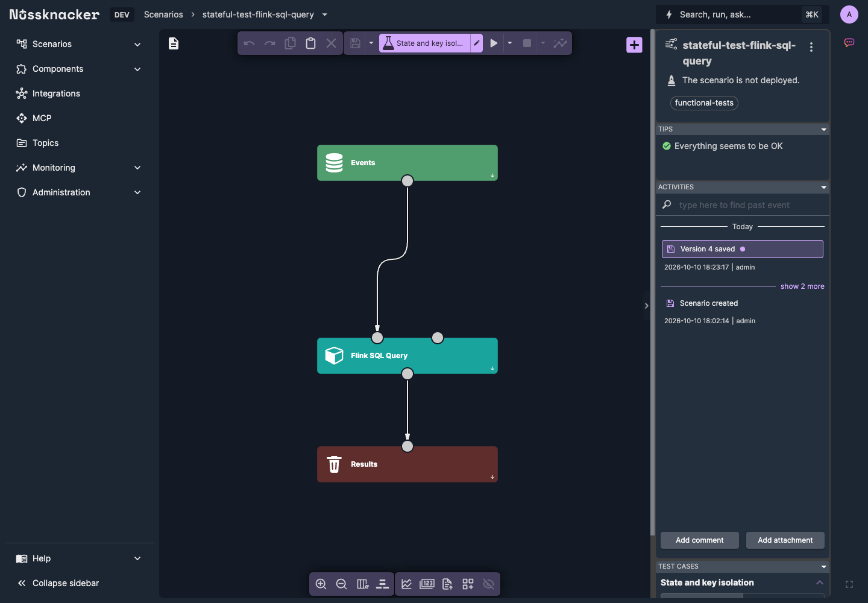Screen dimensions: 868x603
Task: Expand the Administration sidebar section
Action: pos(80,192)
